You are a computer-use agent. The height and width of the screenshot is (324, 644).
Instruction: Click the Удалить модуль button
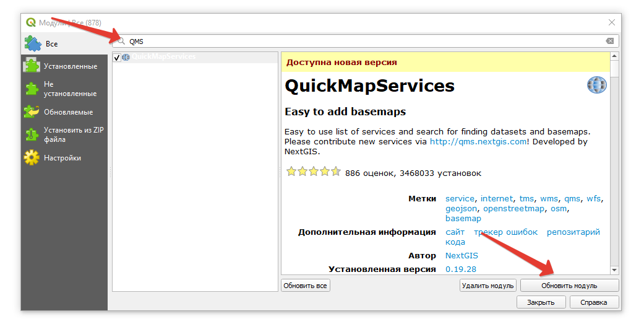pyautogui.click(x=488, y=286)
